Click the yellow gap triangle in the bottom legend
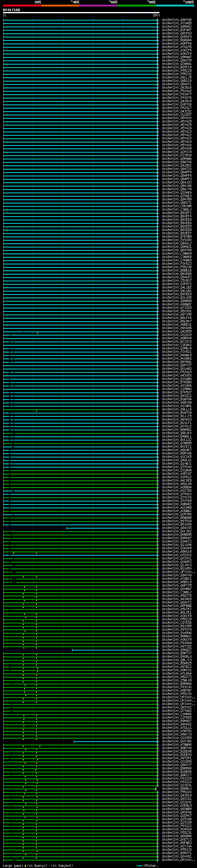Viewport: 197px width, 868px height. click(25, 865)
